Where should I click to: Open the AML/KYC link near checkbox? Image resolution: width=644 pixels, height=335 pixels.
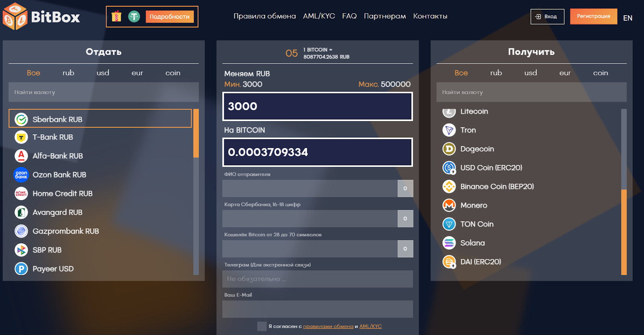tap(370, 326)
